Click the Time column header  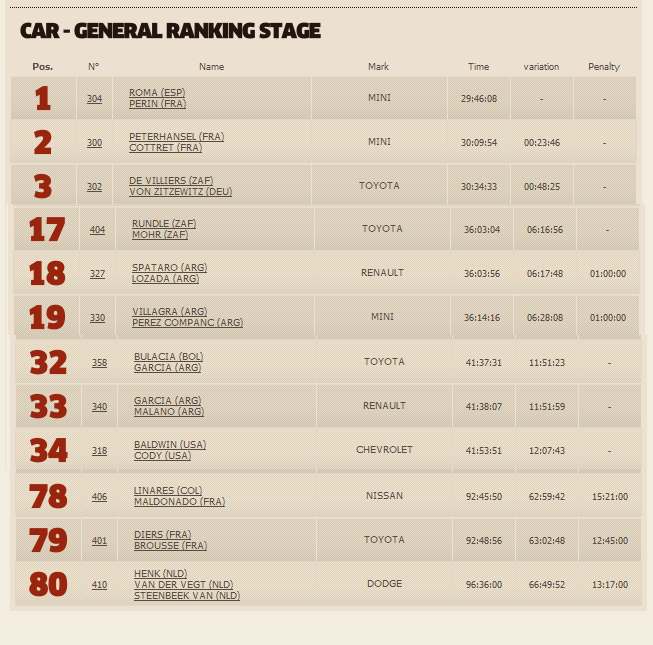479,67
